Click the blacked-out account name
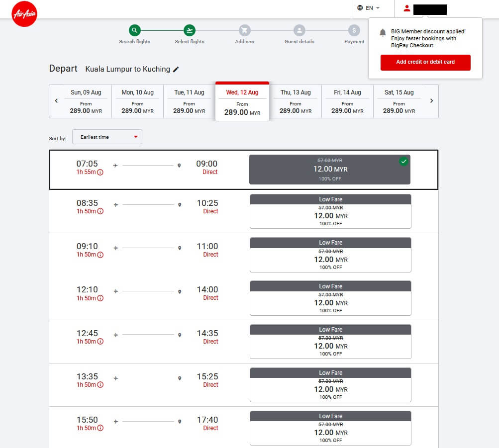 tap(430, 9)
